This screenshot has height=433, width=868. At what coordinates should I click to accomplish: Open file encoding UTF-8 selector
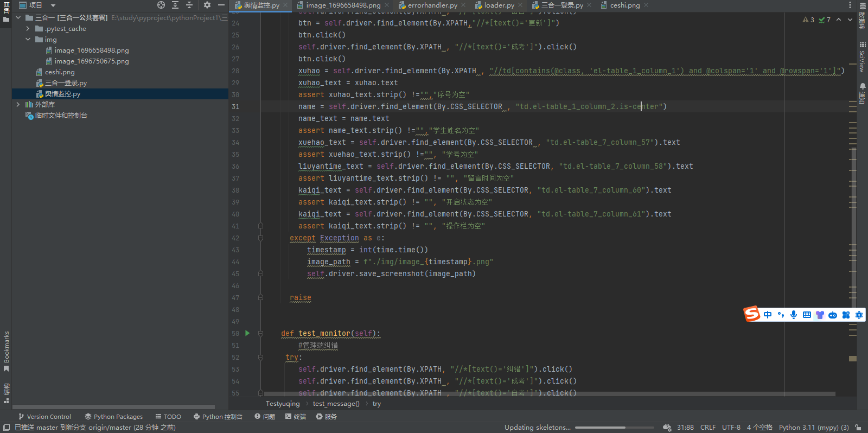[x=731, y=428]
